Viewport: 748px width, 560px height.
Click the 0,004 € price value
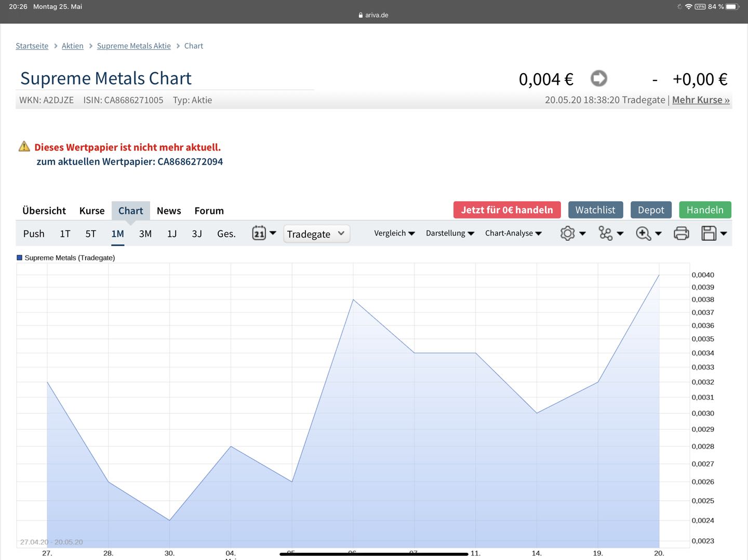click(x=546, y=79)
